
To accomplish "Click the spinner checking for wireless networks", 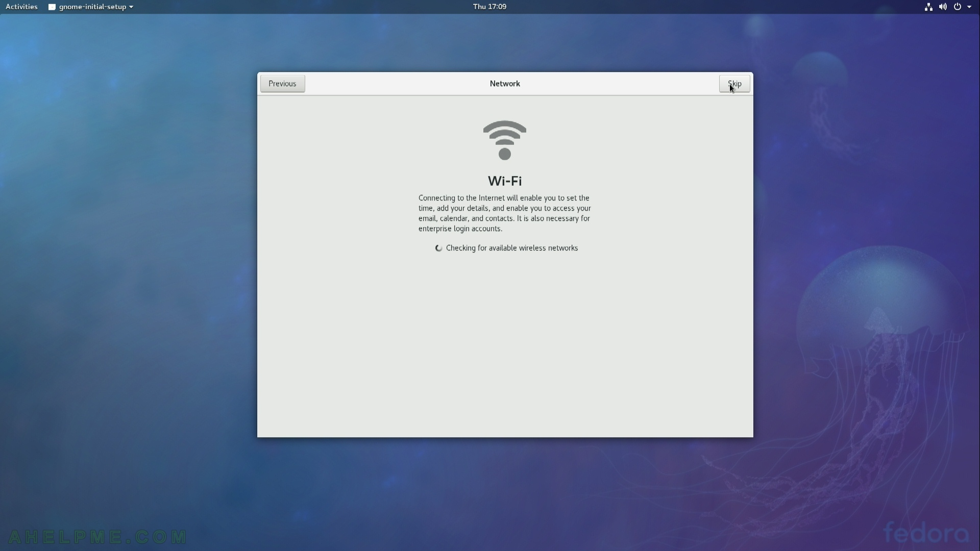I will click(438, 248).
